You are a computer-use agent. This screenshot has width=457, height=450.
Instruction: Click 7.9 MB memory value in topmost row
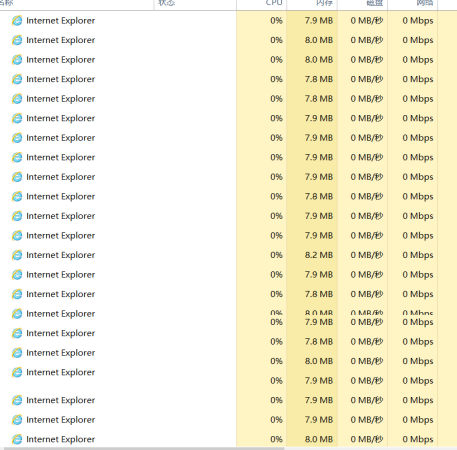pos(319,21)
